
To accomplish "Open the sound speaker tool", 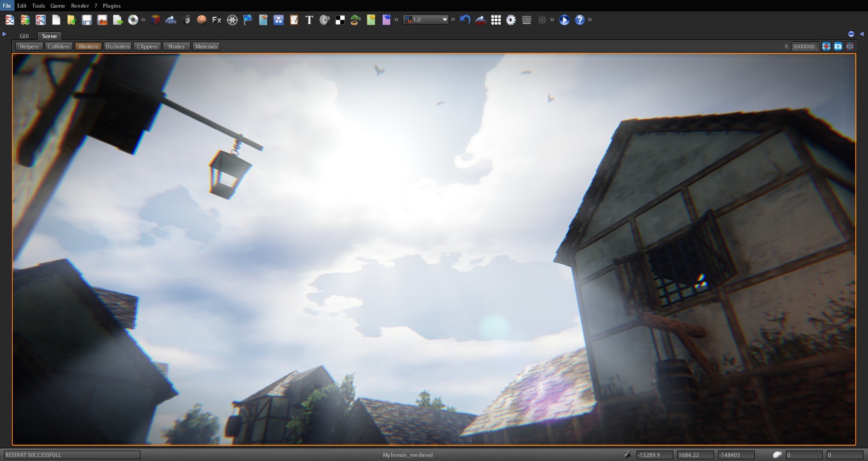I will [x=325, y=20].
